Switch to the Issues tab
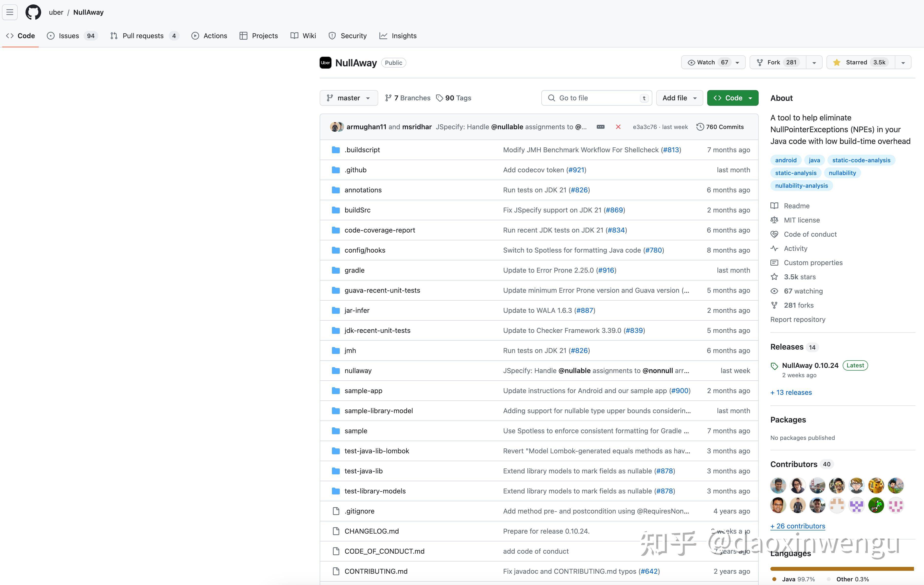The width and height of the screenshot is (924, 585). point(72,36)
